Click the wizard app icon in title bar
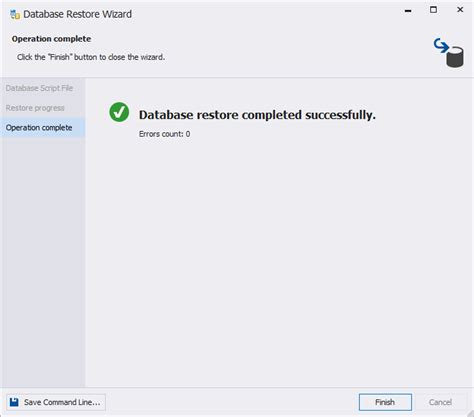Screen dimensions: 474x417 [15, 14]
